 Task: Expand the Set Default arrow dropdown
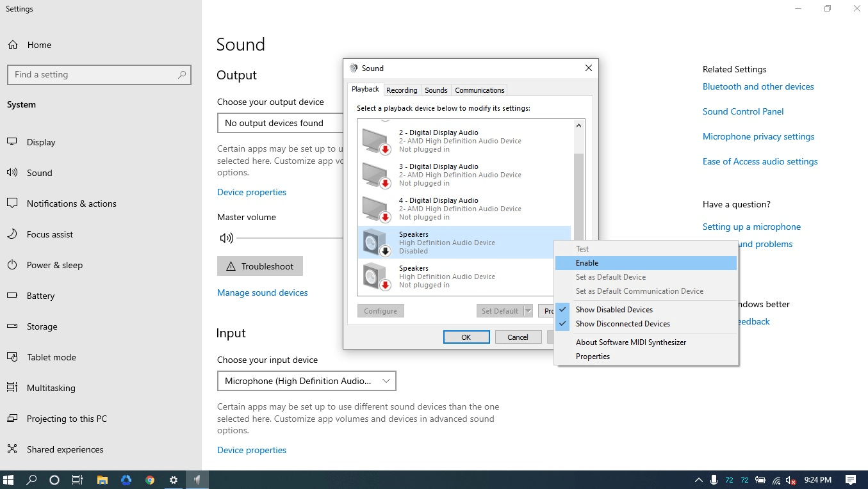pyautogui.click(x=528, y=311)
